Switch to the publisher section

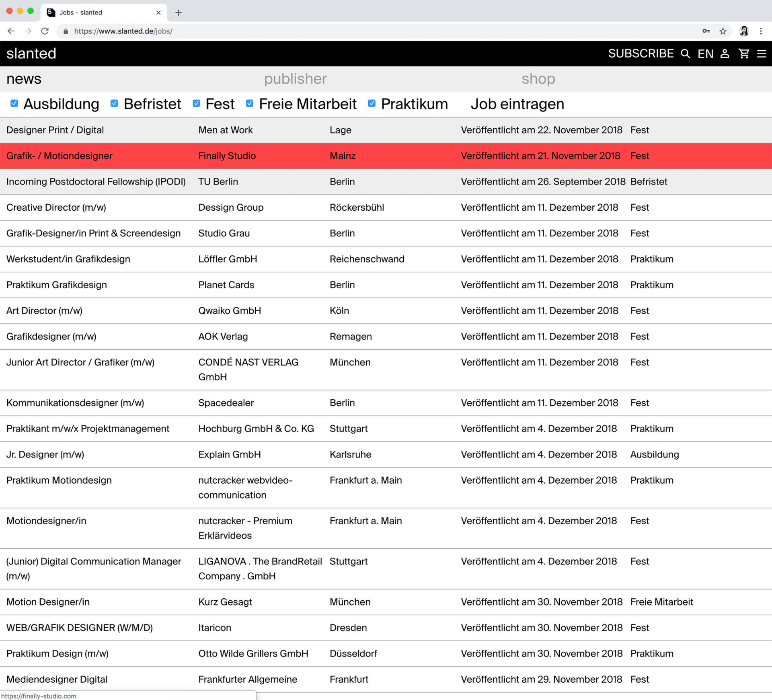point(296,79)
